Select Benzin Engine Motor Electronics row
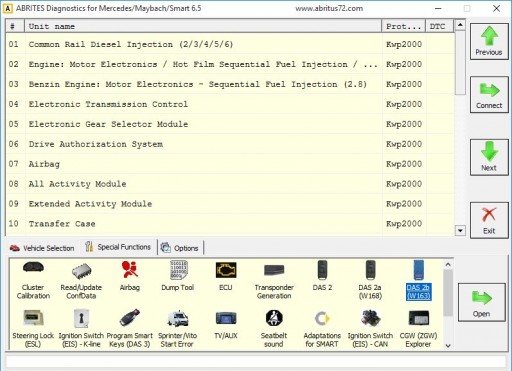Screen dimensions: 512x371 point(230,84)
